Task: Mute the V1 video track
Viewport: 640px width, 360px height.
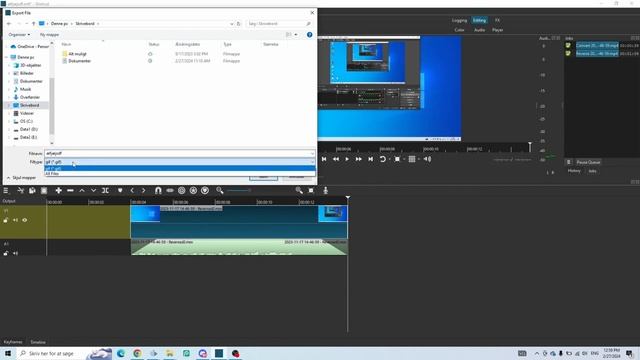Action: click(16, 220)
